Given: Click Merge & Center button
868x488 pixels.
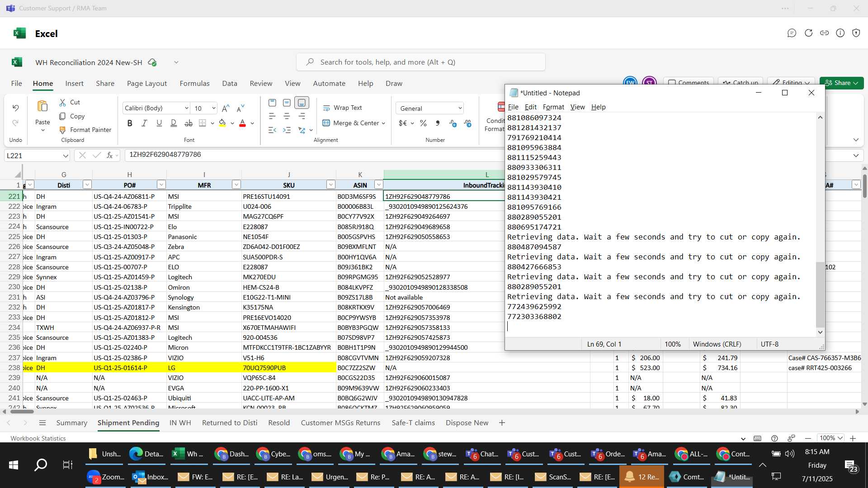Looking at the screenshot, I should point(350,123).
